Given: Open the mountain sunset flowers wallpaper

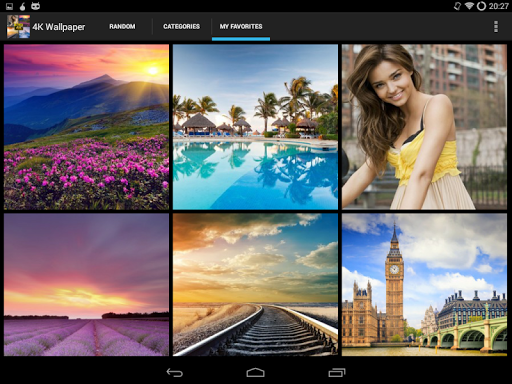Looking at the screenshot, I should (86, 127).
